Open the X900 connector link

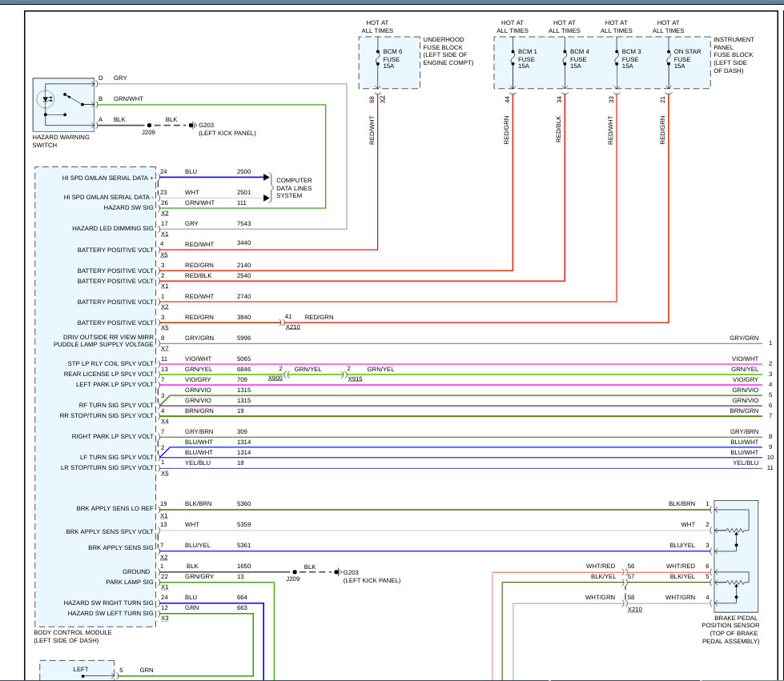point(275,379)
